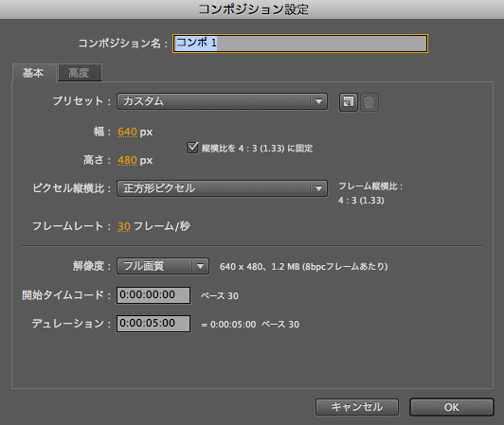Click the resolution dropdown arrow
This screenshot has width=504, height=425.
click(200, 266)
